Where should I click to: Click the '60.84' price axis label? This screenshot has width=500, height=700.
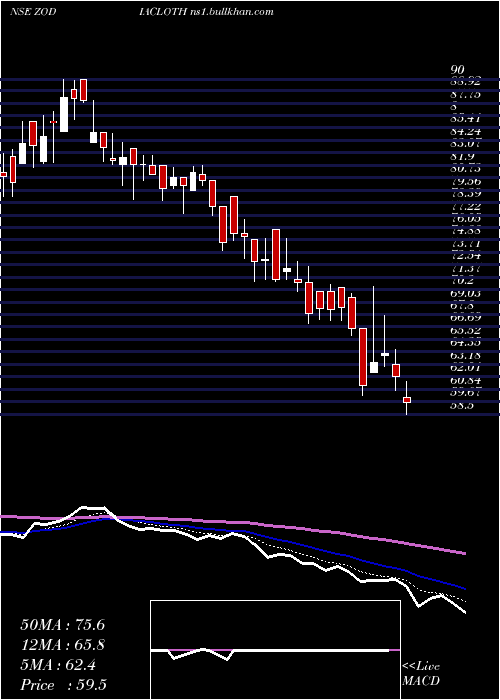(464, 381)
